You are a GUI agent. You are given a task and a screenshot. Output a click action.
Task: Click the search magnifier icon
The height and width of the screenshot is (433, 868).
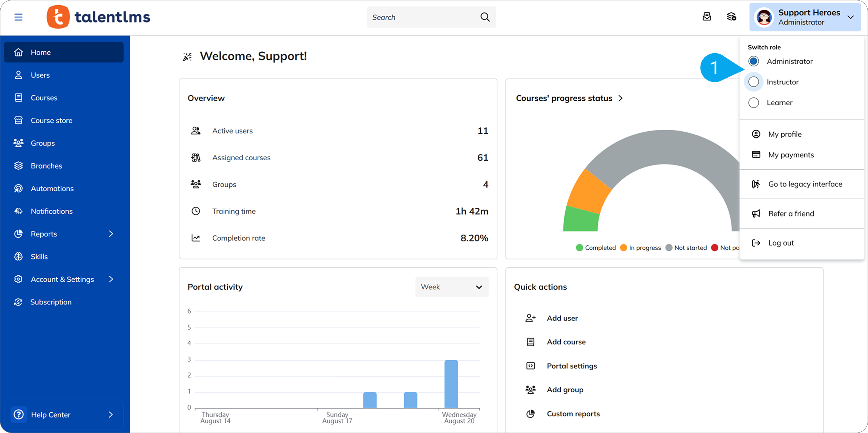(x=485, y=17)
